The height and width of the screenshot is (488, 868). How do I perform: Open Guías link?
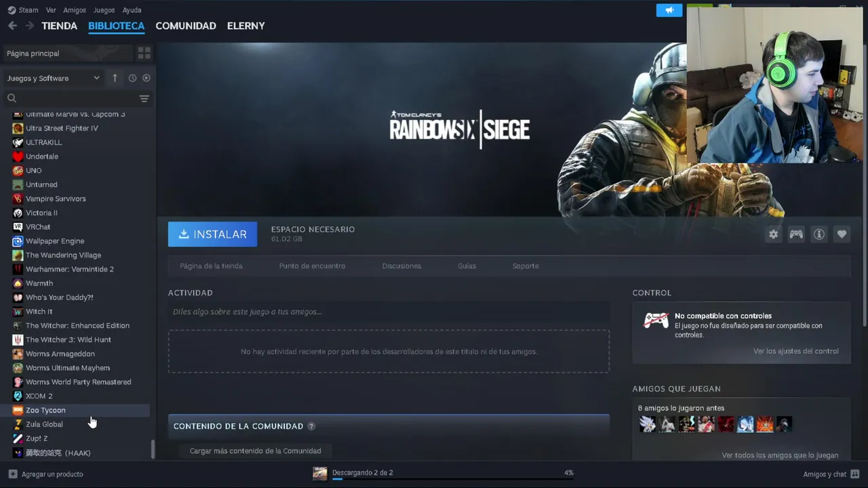click(467, 266)
